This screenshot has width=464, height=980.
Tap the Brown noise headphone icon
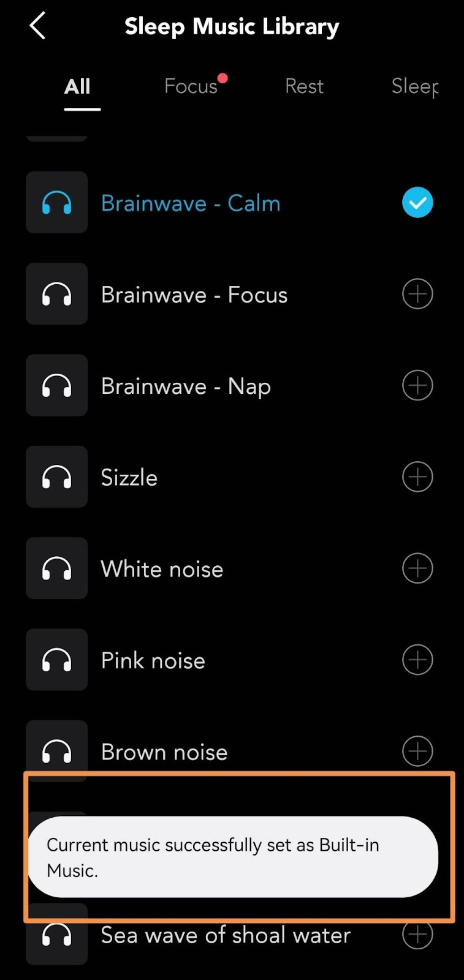point(56,751)
